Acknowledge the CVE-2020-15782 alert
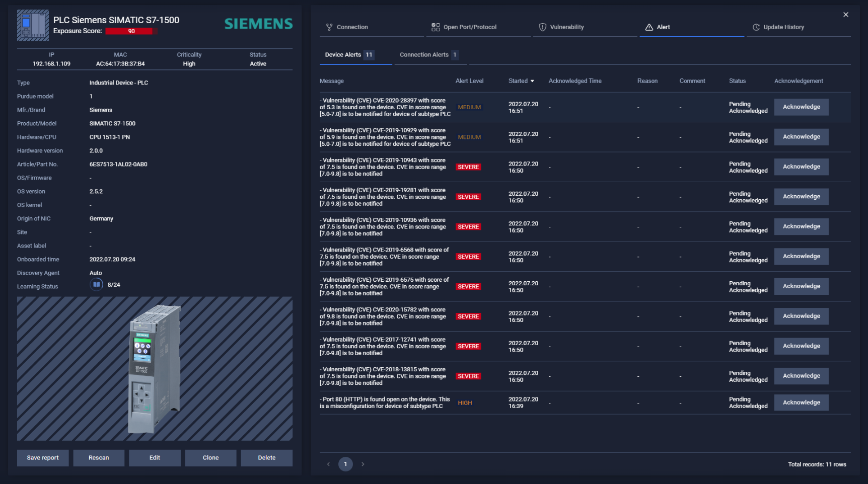 tap(801, 316)
